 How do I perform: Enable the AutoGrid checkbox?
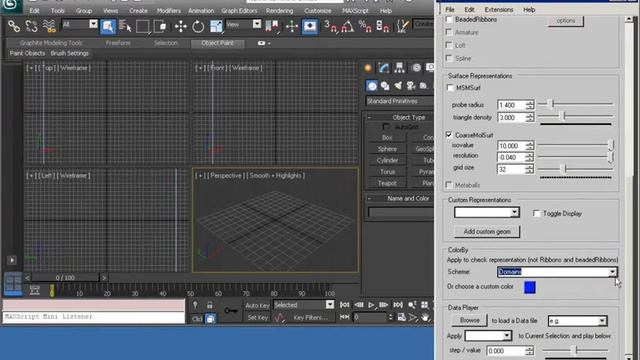point(386,127)
